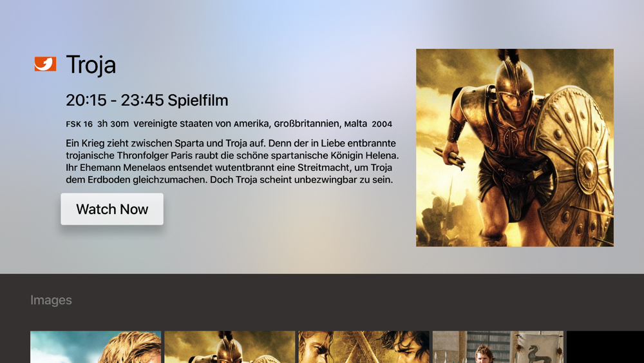Open the large Troja poster image
Screen dimensions: 644x363
point(515,148)
